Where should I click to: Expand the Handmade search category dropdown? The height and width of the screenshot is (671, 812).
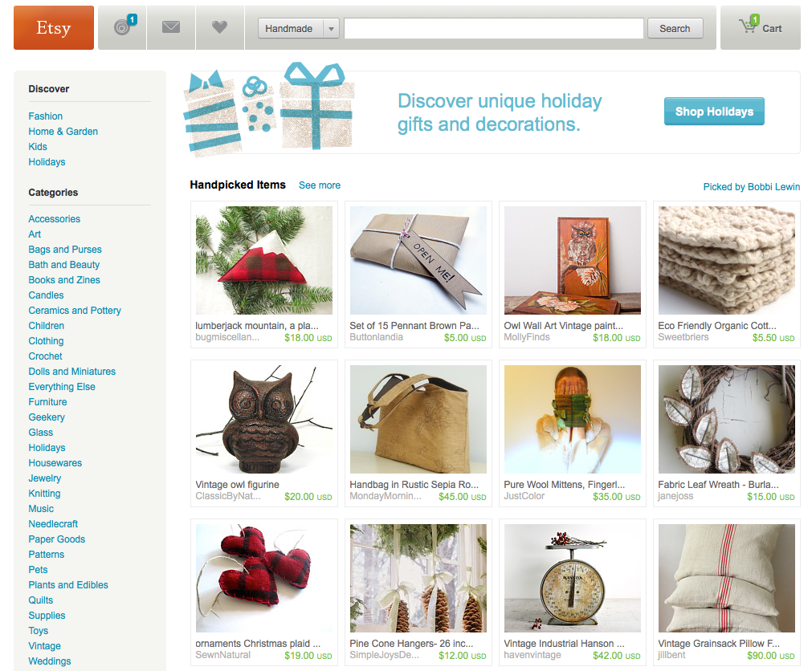click(x=299, y=28)
